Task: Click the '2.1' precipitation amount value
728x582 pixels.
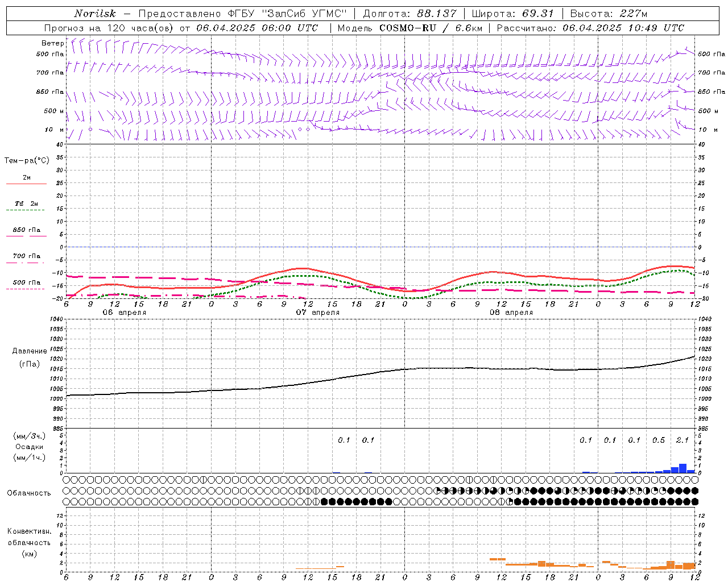Action: point(682,440)
